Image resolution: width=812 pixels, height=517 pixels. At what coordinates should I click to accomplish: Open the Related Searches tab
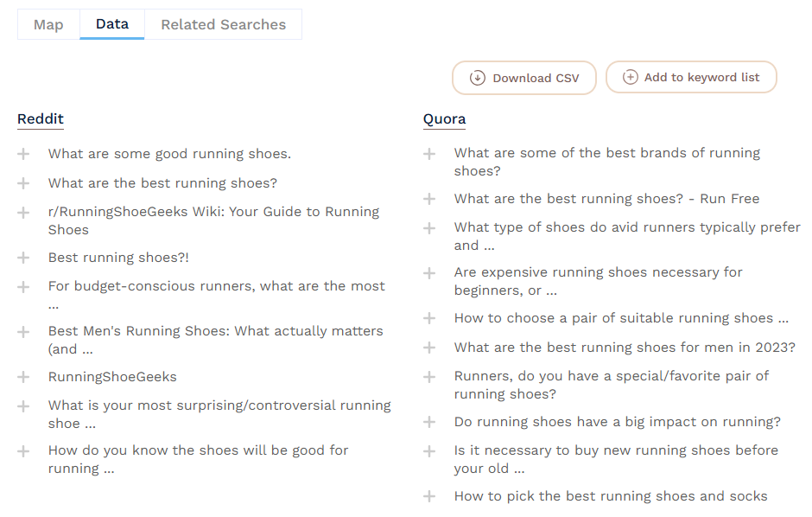[223, 24]
